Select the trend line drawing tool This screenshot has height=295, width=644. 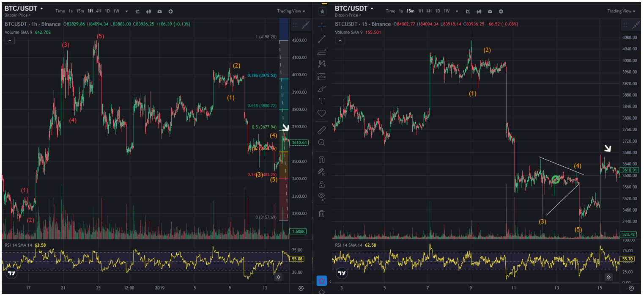322,39
